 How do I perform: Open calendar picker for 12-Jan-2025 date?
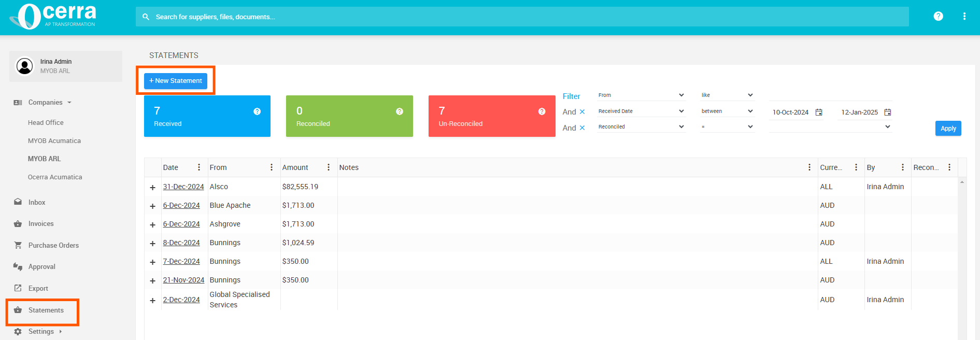[888, 112]
